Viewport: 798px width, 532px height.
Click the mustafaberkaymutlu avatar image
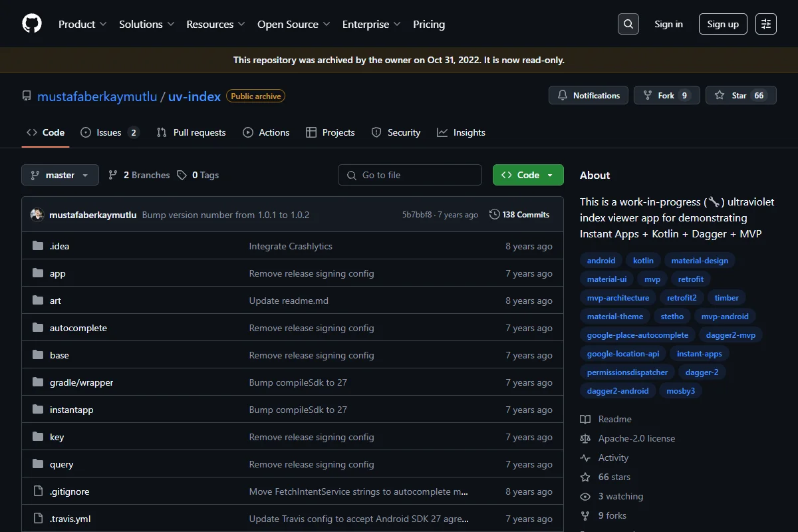[x=37, y=215]
